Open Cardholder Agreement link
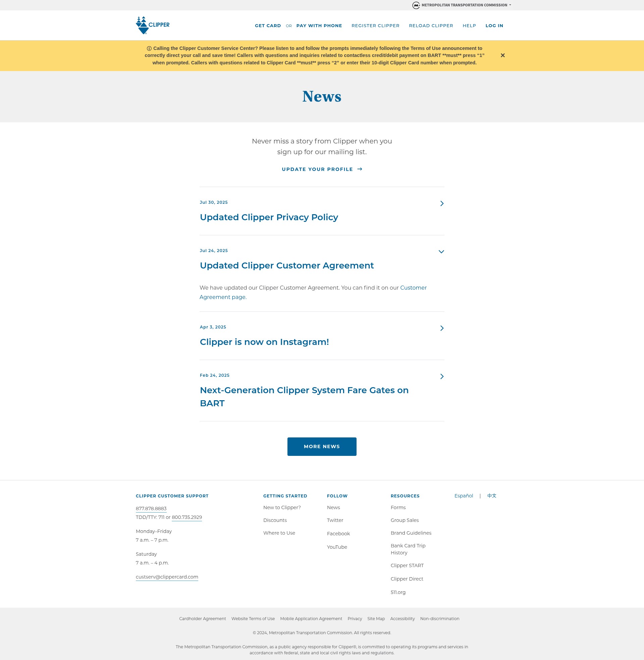This screenshot has width=644, height=660. (x=202, y=619)
